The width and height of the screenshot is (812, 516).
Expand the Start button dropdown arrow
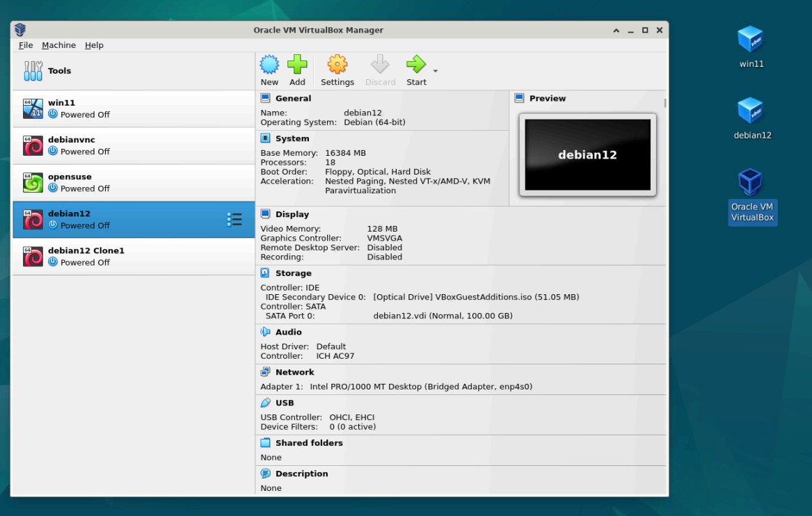coord(436,71)
